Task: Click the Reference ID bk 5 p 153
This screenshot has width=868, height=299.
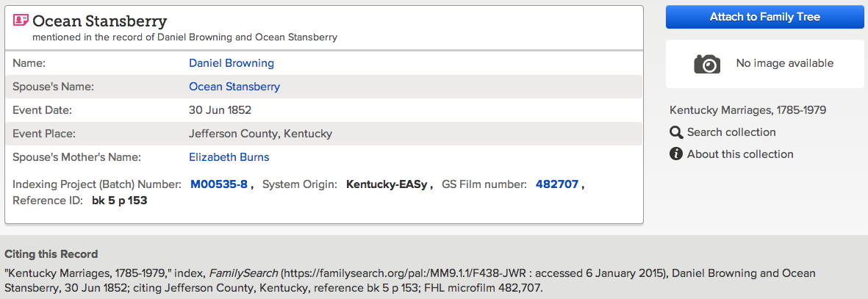Action: coord(120,200)
